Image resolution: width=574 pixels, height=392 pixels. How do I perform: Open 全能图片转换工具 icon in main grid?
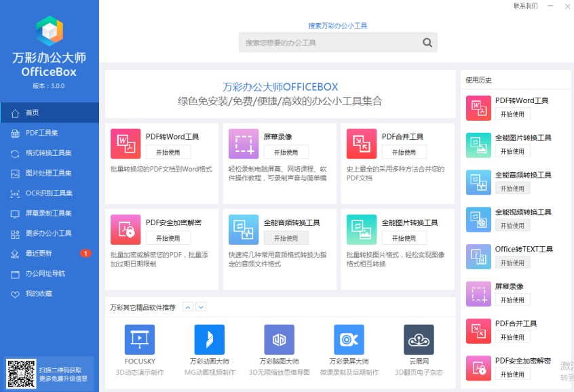tap(362, 229)
